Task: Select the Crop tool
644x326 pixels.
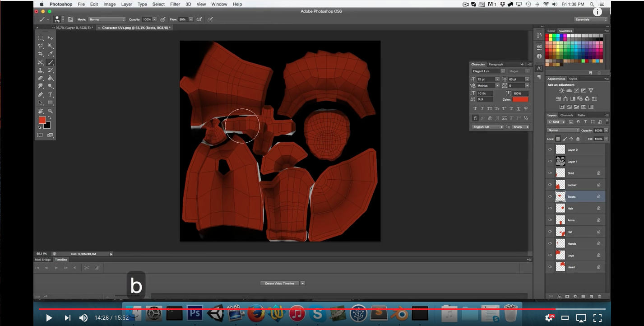Action: [x=41, y=54]
